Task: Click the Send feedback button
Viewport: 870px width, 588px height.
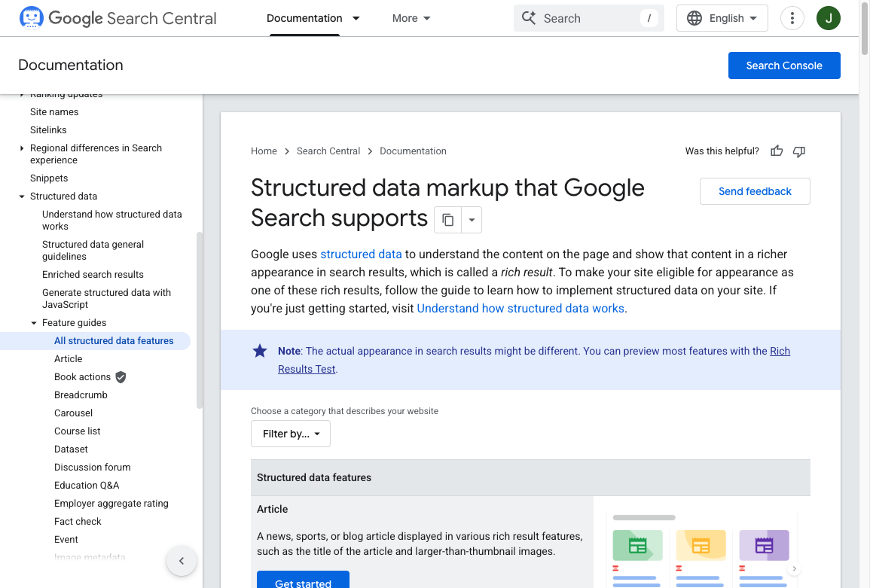Action: pyautogui.click(x=755, y=191)
